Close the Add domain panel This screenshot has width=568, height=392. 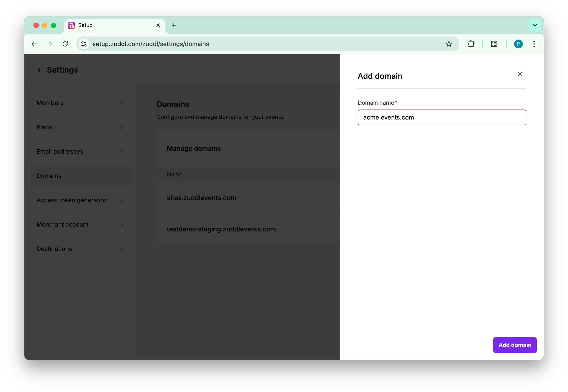point(520,74)
